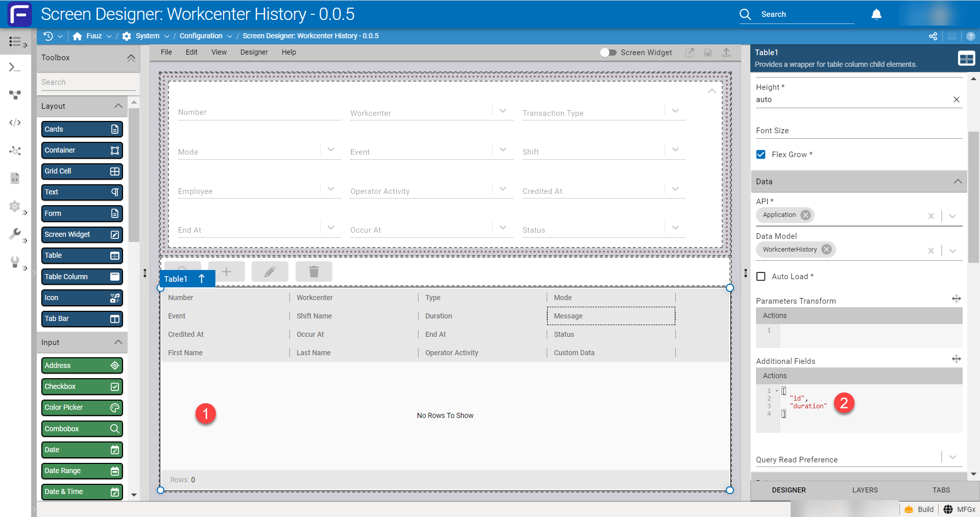980x517 pixels.
Task: Click the Build status button
Action: coord(919,509)
